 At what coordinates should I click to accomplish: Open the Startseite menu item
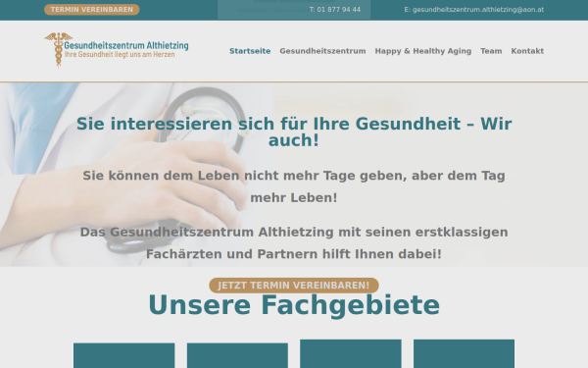coord(250,51)
